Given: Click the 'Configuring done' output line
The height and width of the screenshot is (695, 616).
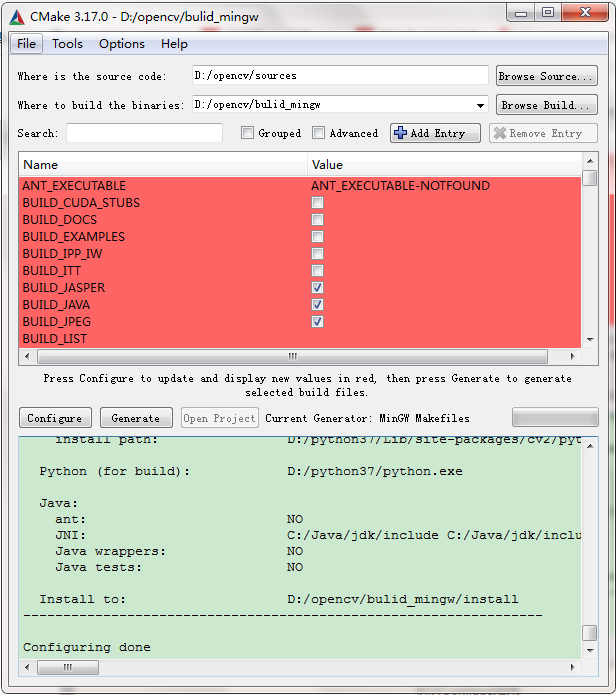Looking at the screenshot, I should click(x=86, y=647).
